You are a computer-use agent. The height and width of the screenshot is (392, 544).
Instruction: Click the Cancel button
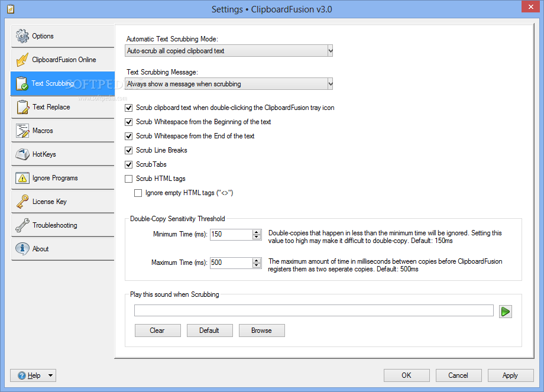click(x=459, y=375)
